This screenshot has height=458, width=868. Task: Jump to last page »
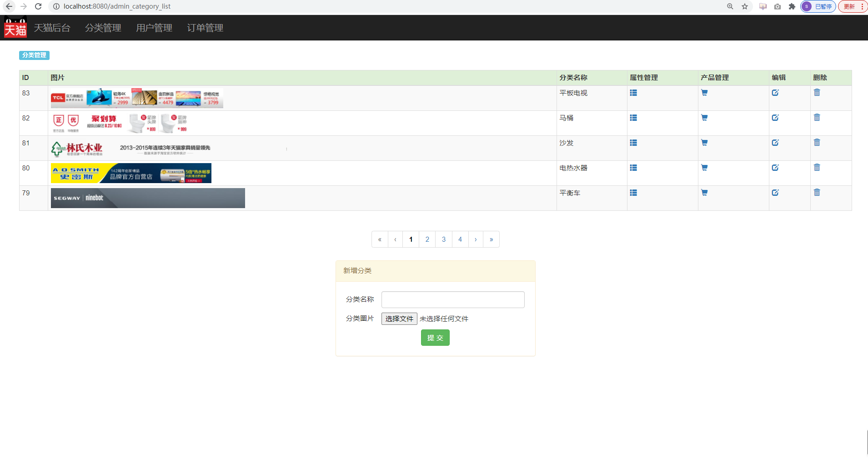pos(492,239)
